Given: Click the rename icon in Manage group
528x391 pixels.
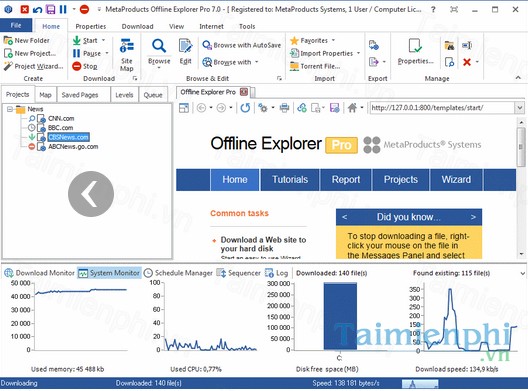Looking at the screenshot, I should (x=467, y=45).
